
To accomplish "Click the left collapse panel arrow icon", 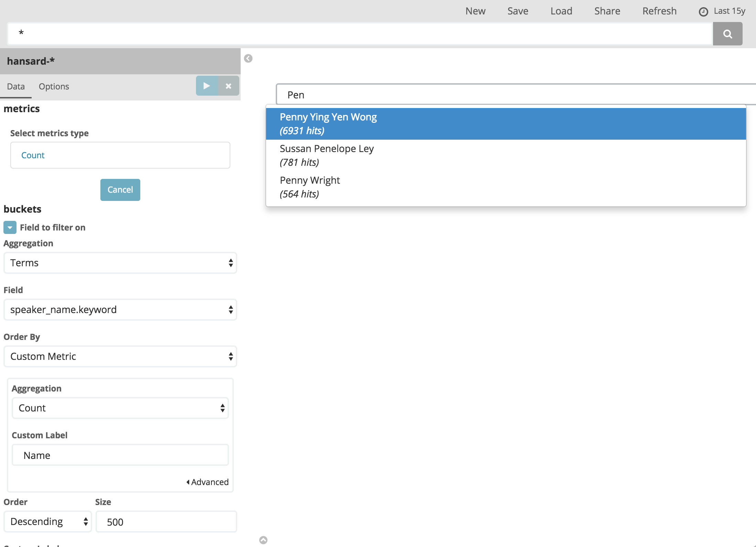I will tap(248, 58).
